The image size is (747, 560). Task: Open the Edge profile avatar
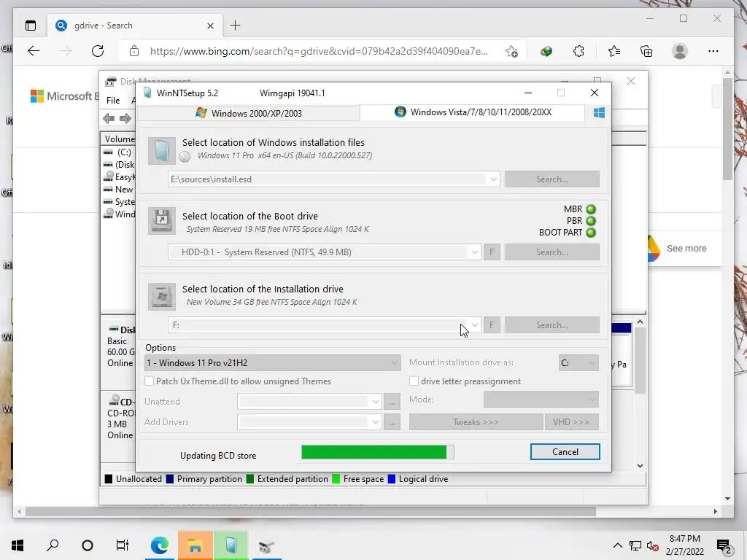point(680,52)
